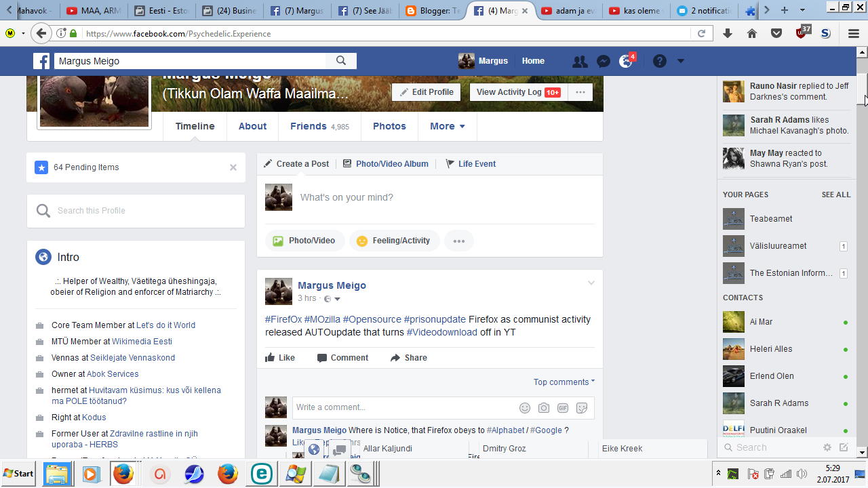Switch to the adam ja ev YouTube tab
Image resolution: width=868 pixels, height=488 pixels.
(568, 11)
